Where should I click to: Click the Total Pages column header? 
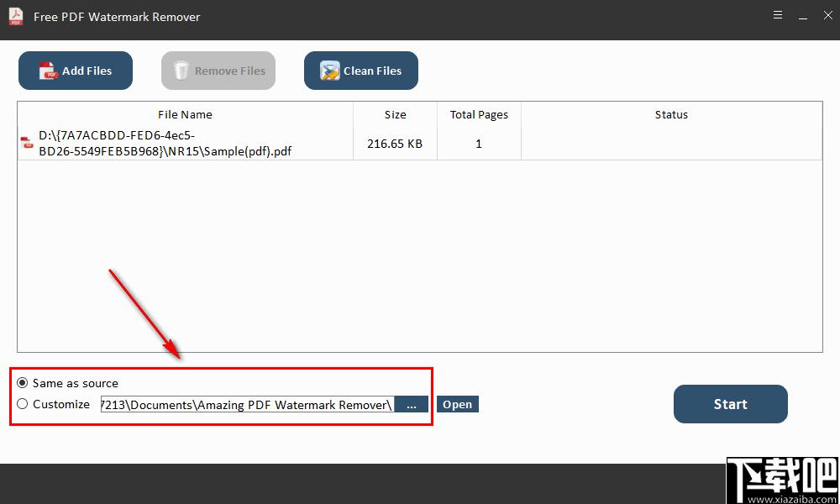click(479, 115)
